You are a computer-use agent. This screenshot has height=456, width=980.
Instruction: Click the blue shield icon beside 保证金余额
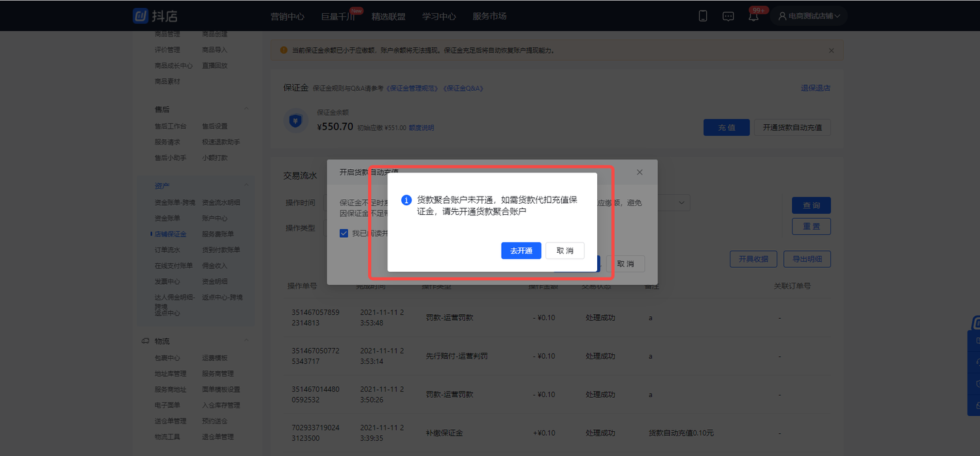295,120
